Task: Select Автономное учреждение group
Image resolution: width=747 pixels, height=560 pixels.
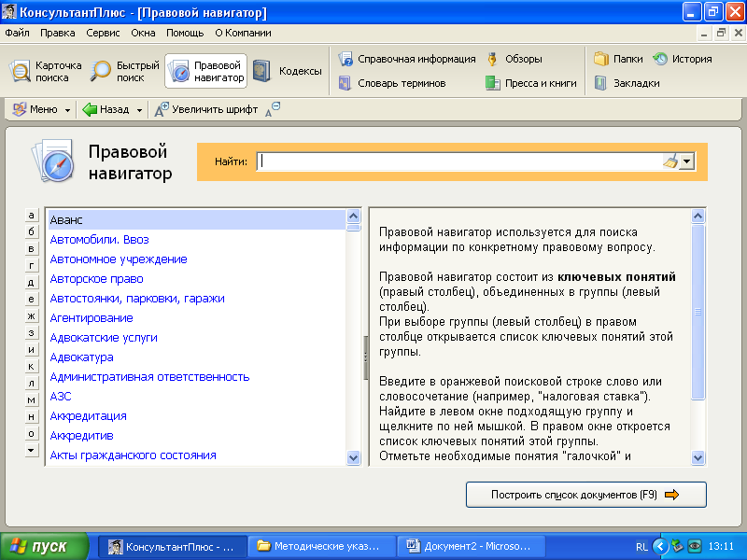Action: 119,259
